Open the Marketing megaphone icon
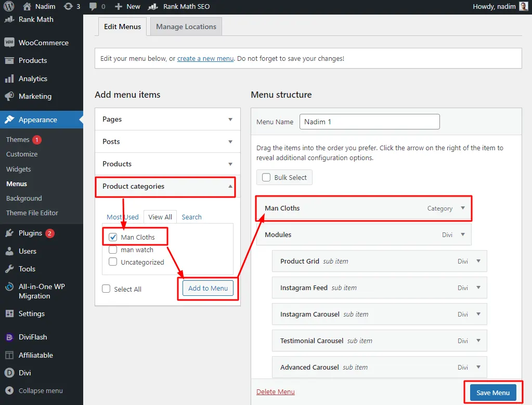 [x=10, y=96]
